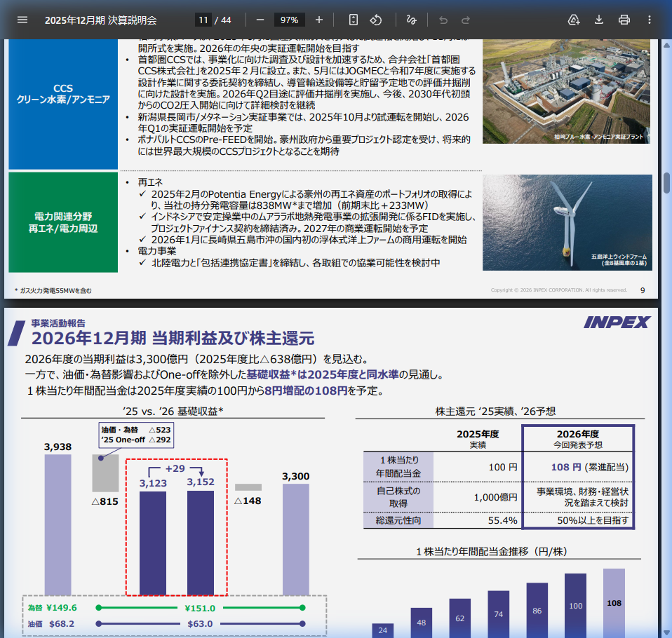Screen dimensions: 672x638
Task: Click the 62 dividend bar
Action: click(x=460, y=618)
